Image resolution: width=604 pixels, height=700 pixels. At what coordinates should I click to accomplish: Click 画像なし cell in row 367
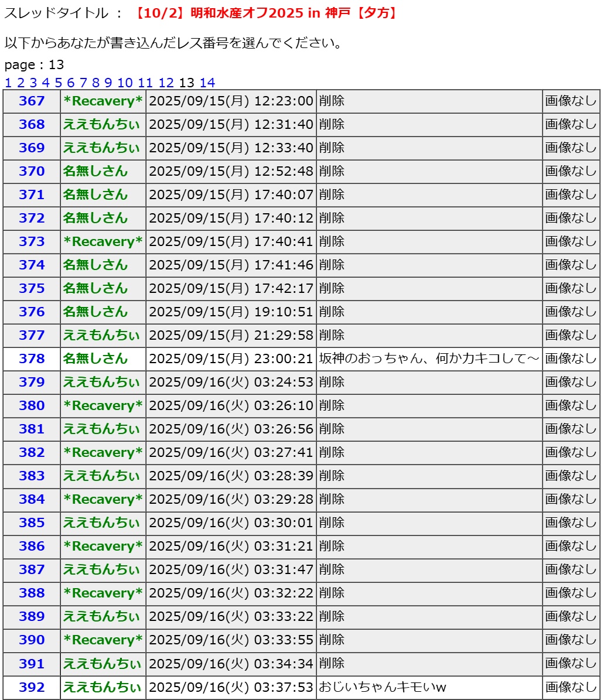coord(570,101)
